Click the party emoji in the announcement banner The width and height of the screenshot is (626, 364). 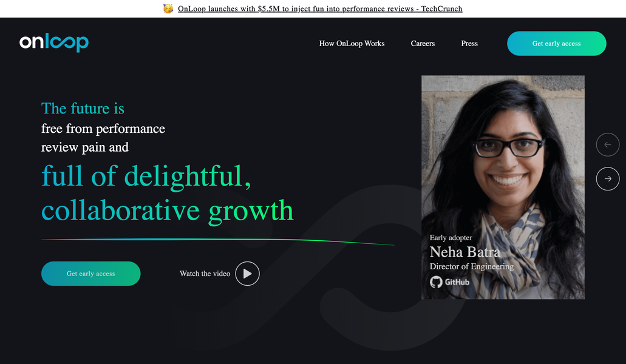point(168,8)
